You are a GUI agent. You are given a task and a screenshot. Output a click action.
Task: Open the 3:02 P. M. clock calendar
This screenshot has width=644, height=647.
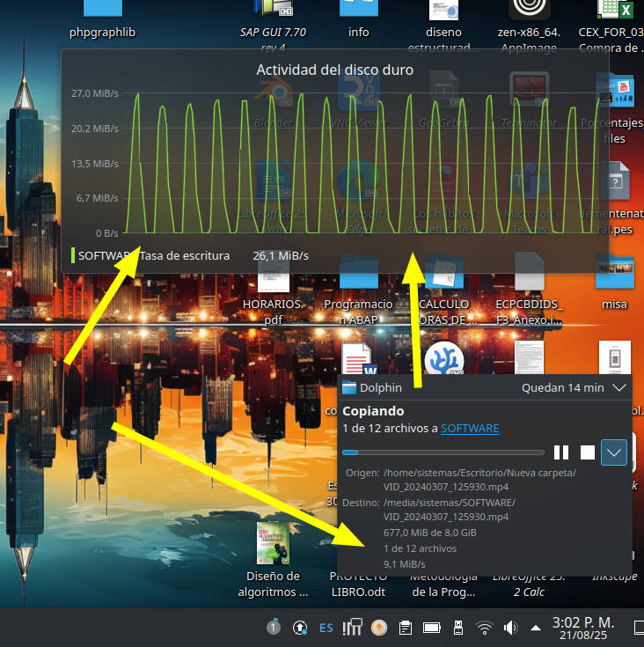click(x=583, y=628)
